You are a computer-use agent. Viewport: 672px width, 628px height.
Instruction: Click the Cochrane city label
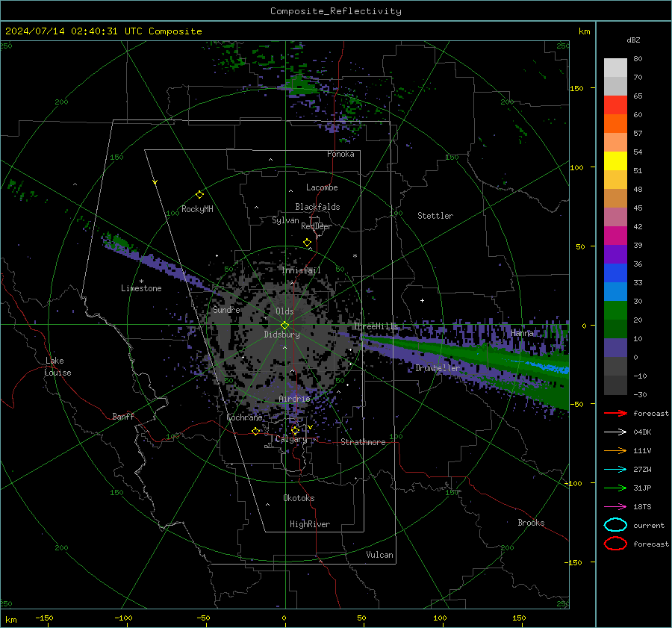point(244,417)
